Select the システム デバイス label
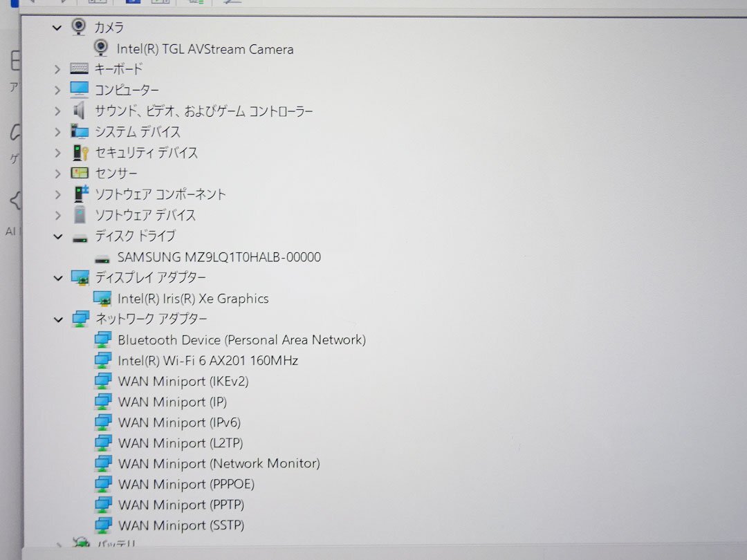747x560 pixels. click(137, 132)
